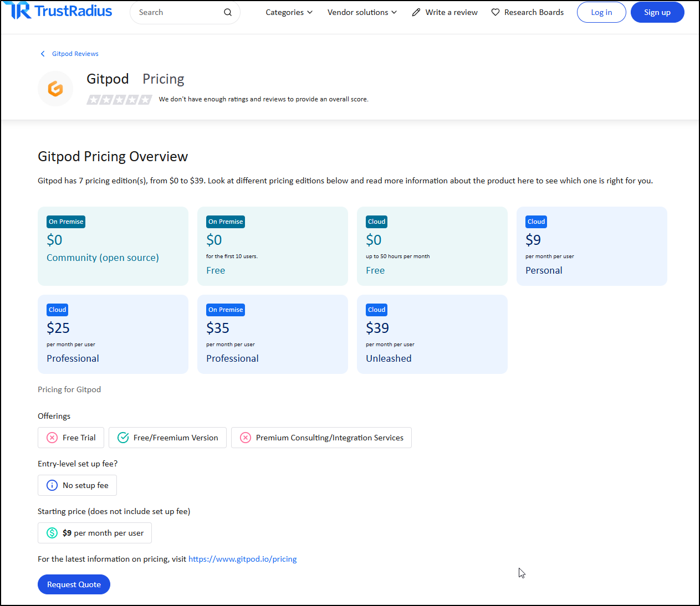Select the $35 On Premise Professional card
700x606 pixels.
273,335
